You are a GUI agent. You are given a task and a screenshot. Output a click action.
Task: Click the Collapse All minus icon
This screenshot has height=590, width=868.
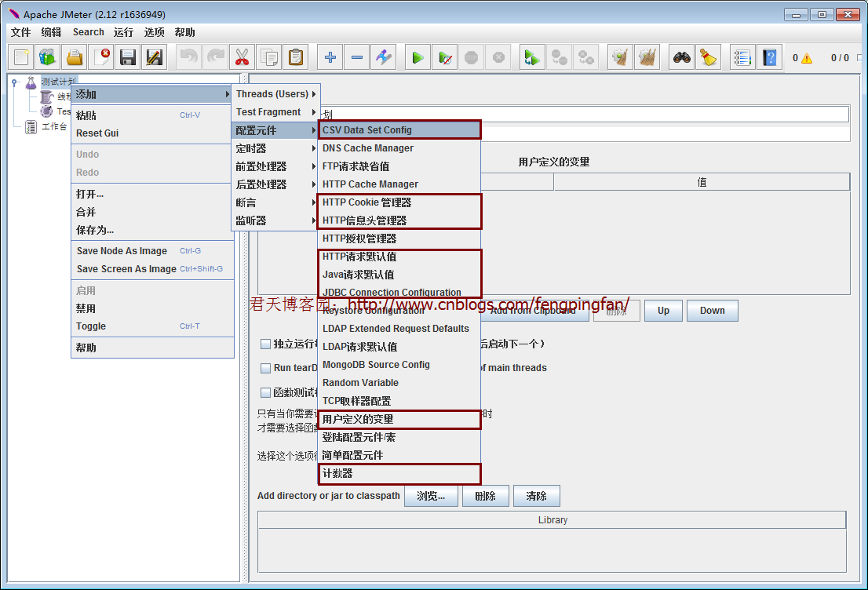pos(357,57)
